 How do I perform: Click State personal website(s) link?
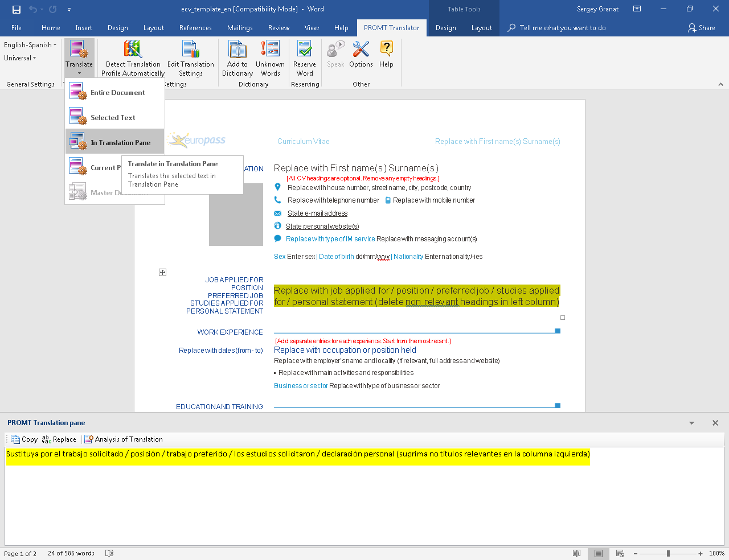pyautogui.click(x=322, y=227)
